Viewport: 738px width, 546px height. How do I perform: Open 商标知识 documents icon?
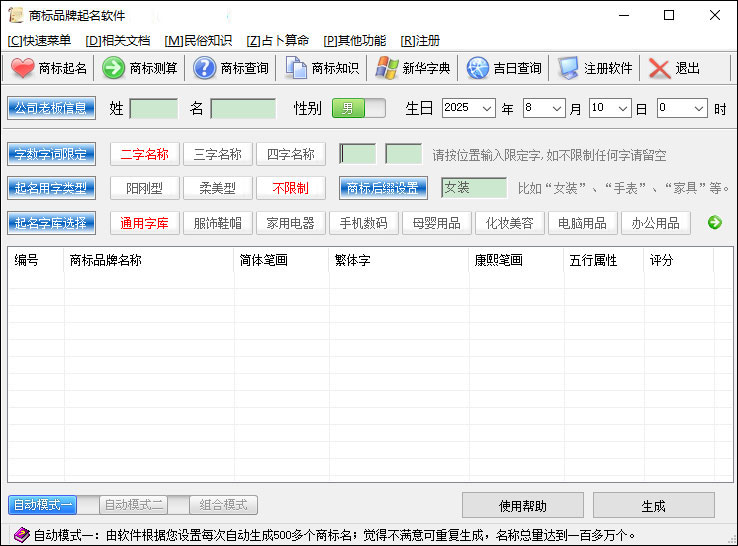(x=296, y=68)
